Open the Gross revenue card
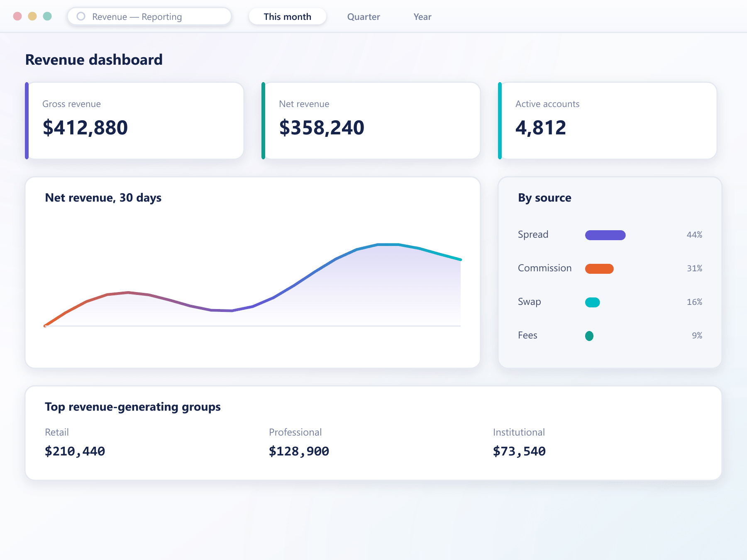This screenshot has height=560, width=747. coord(134,121)
